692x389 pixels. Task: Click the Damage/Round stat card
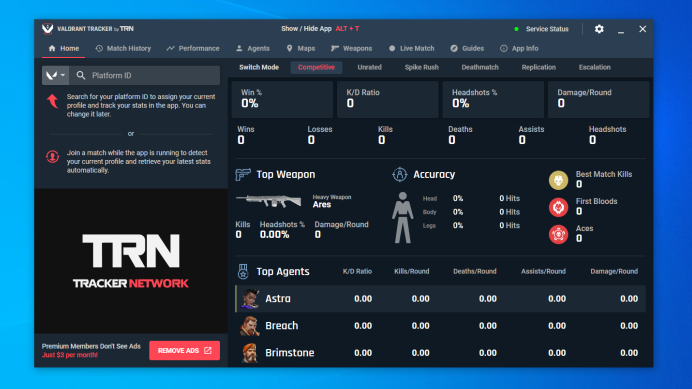599,99
